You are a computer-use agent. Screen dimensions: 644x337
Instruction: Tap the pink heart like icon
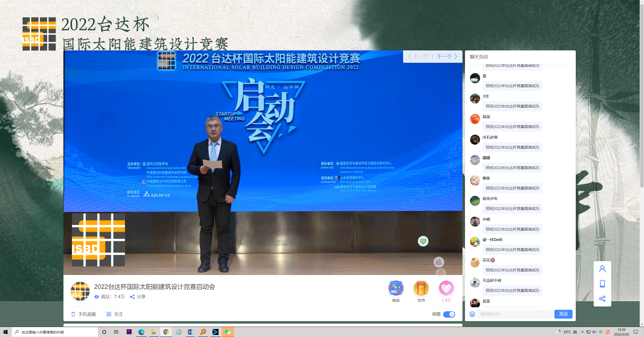tap(446, 288)
